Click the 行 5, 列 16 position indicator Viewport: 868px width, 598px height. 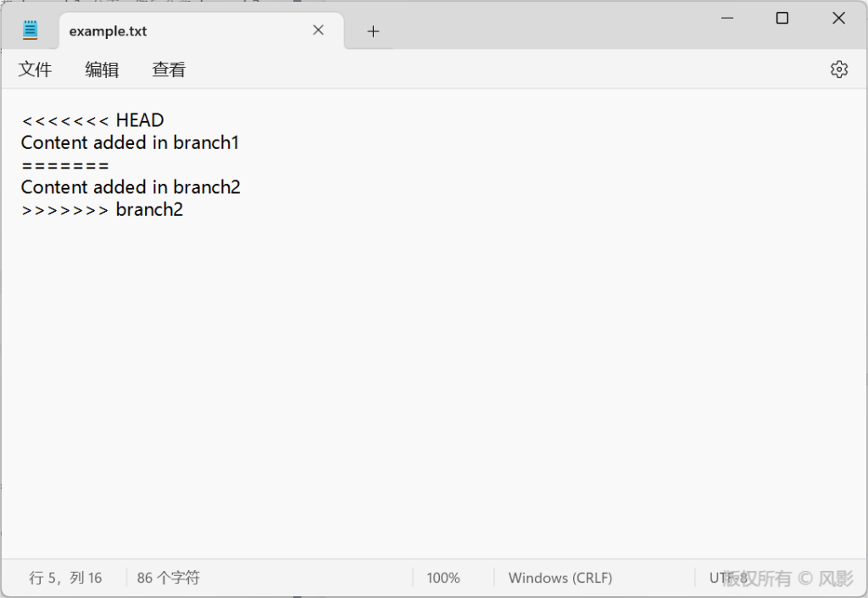[x=65, y=578]
